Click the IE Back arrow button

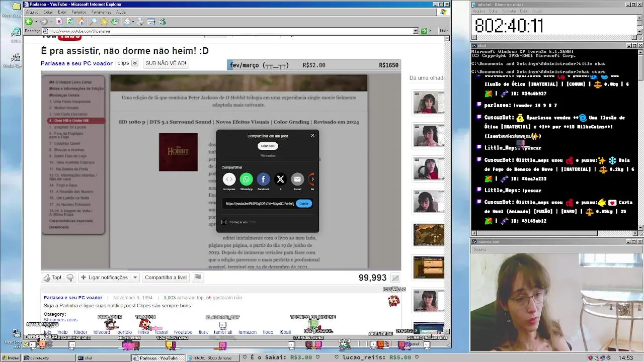point(29,22)
